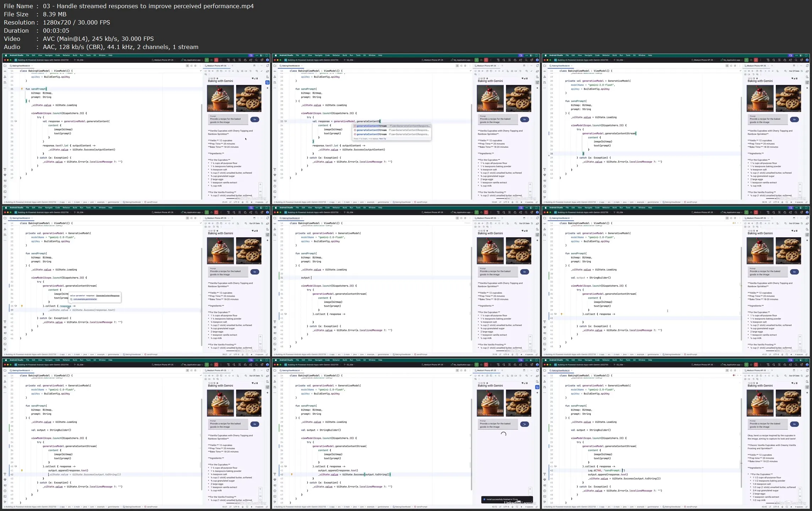Click '4 spaces' indent setting in autocomplete-popup frame

tap(529, 202)
